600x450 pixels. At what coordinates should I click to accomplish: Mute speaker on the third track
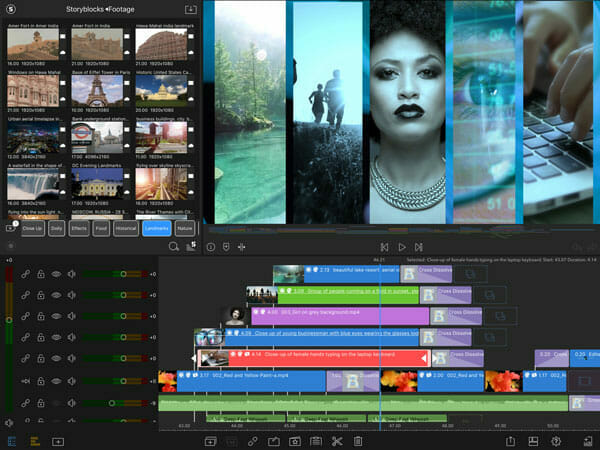click(71, 316)
